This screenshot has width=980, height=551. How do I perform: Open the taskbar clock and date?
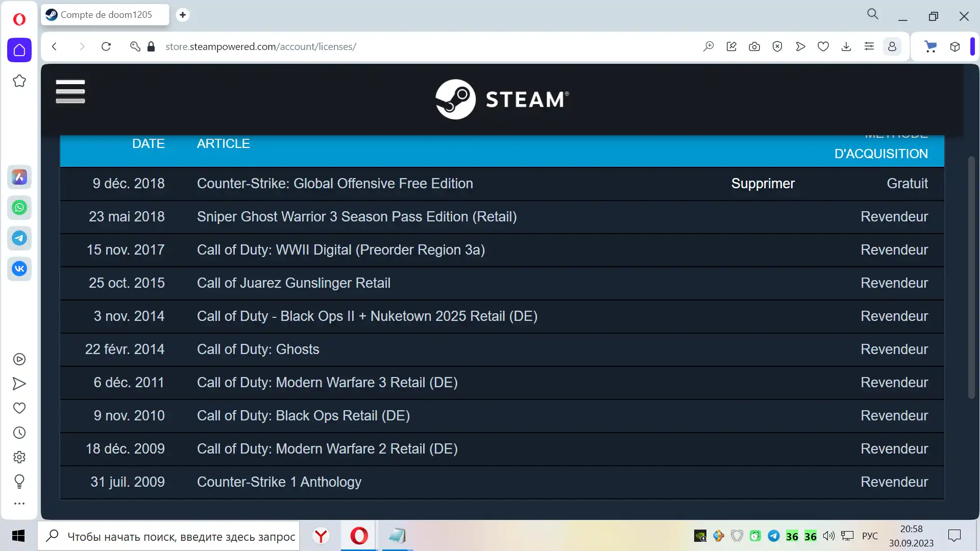coord(911,536)
